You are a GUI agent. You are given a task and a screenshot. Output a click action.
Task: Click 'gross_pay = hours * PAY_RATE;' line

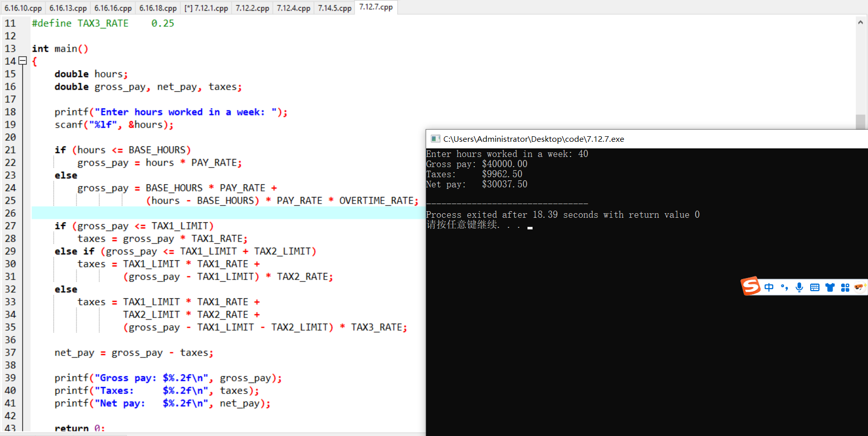(160, 163)
